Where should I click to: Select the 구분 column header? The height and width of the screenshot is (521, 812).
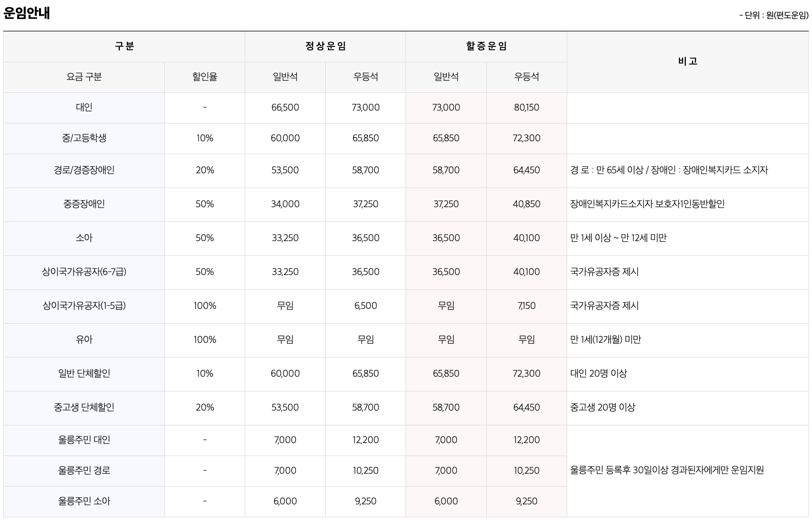pos(124,46)
